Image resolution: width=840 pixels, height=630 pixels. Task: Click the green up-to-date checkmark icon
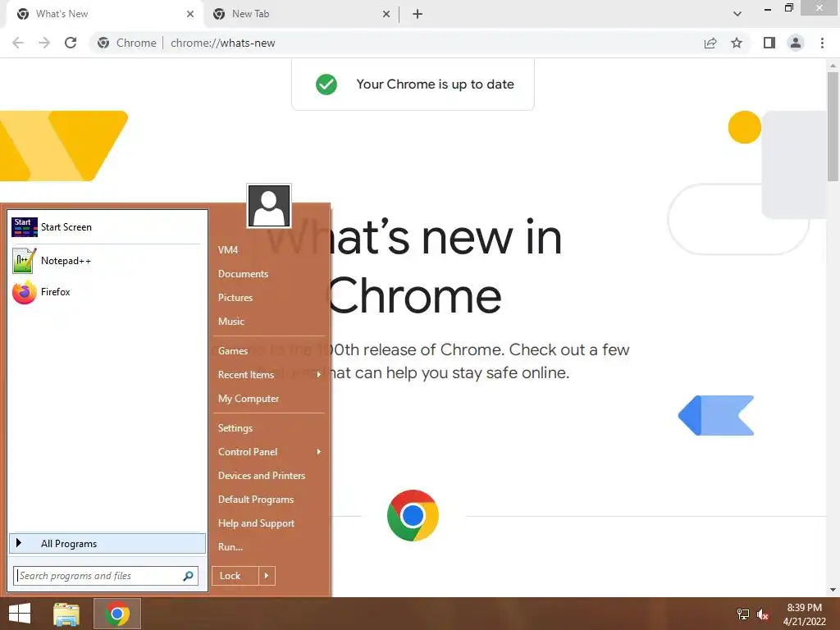pyautogui.click(x=326, y=84)
